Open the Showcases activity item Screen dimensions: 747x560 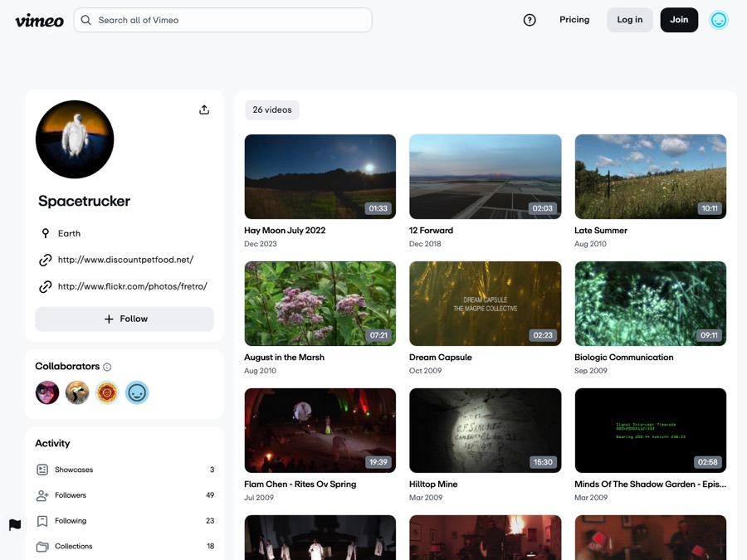click(124, 470)
